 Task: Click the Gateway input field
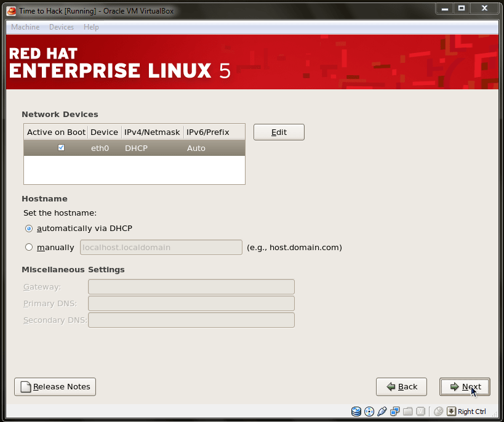191,287
